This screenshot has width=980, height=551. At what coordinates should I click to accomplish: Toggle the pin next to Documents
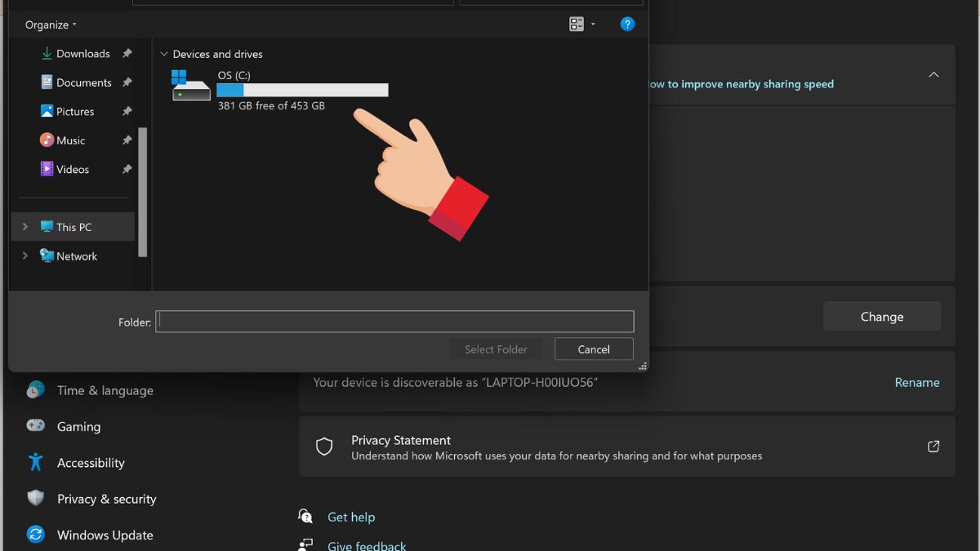pyautogui.click(x=127, y=82)
